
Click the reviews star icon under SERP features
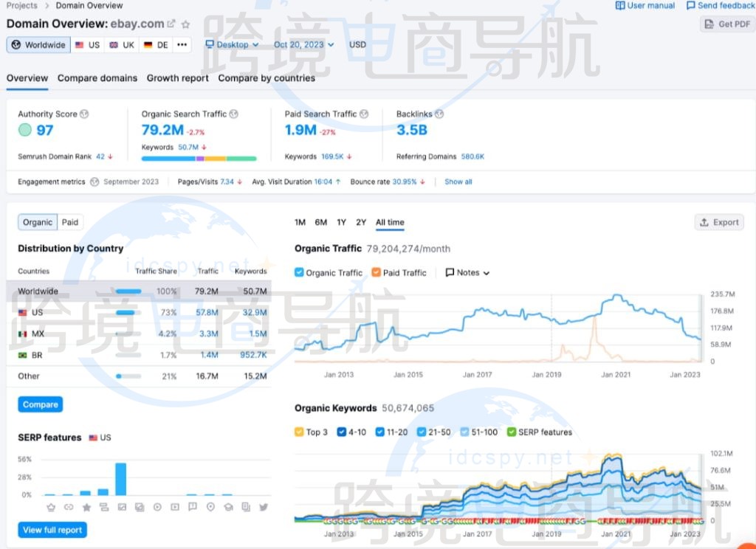(x=86, y=507)
